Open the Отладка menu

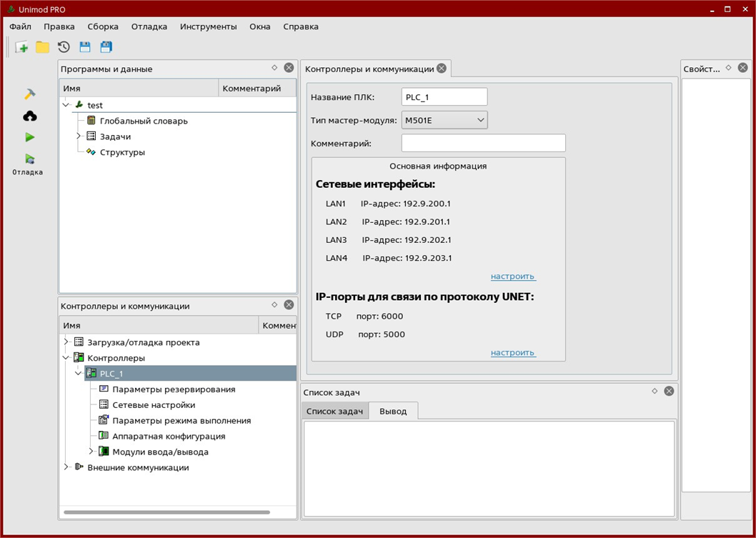(149, 26)
